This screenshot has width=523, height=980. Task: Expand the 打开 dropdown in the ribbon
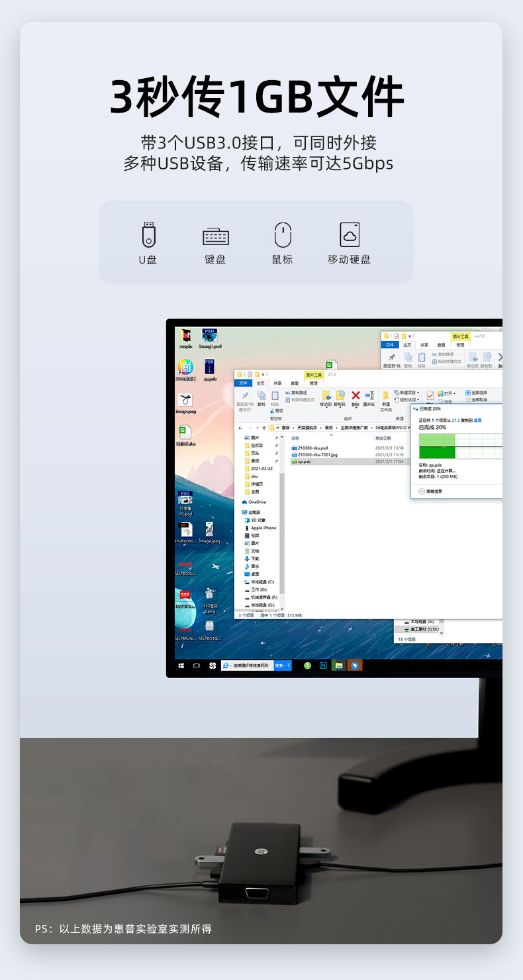447,393
